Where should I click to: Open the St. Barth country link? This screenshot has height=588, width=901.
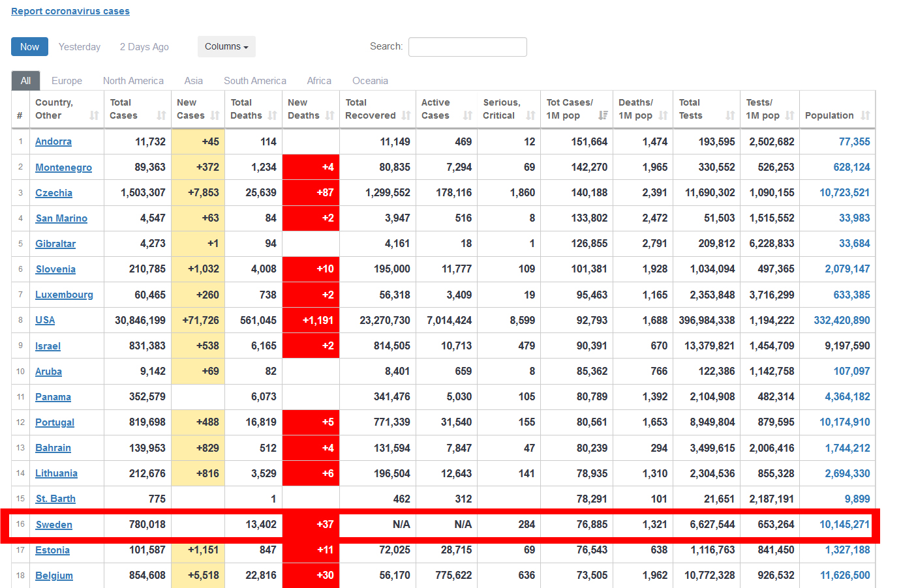55,499
